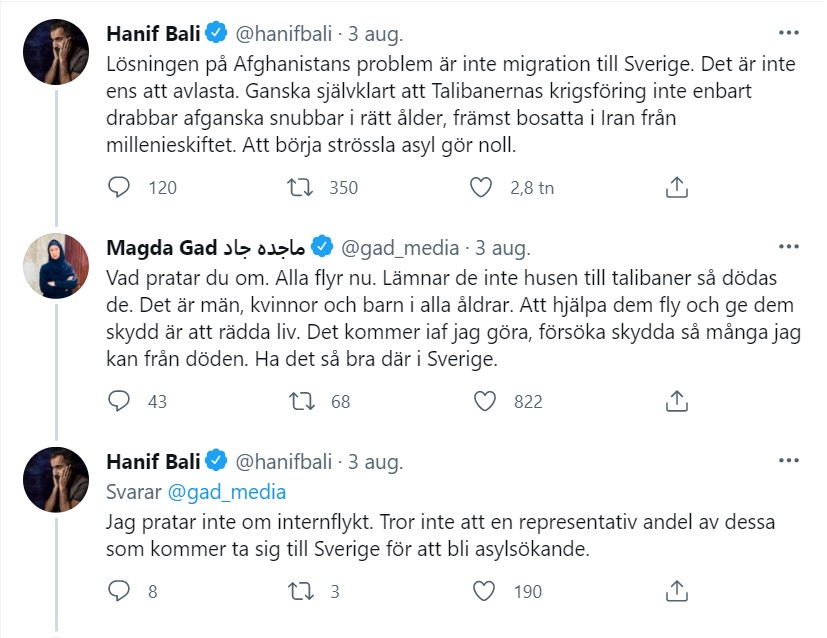This screenshot has height=638, width=827.
Task: Share Hanif Bali's last tweet
Action: pyautogui.click(x=678, y=592)
